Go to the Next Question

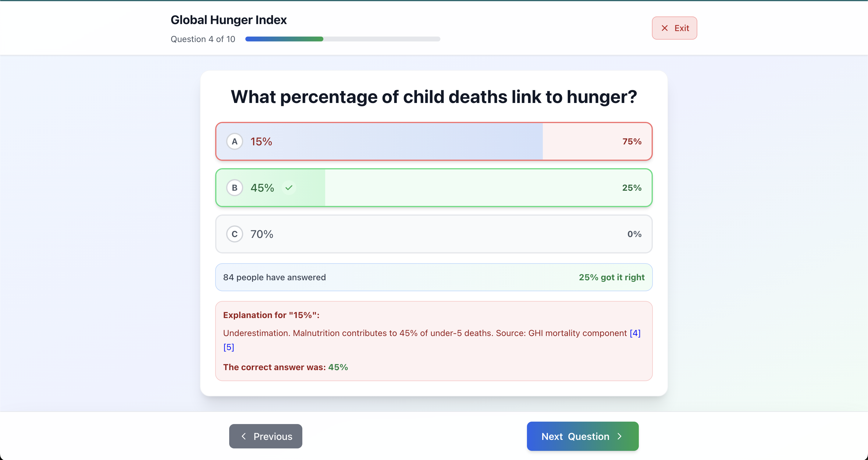[x=582, y=436]
